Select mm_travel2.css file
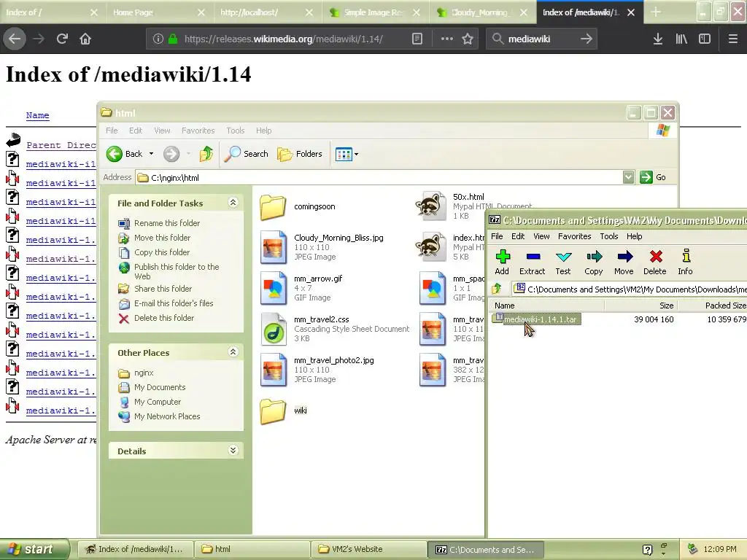Image resolution: width=747 pixels, height=560 pixels. [x=335, y=329]
